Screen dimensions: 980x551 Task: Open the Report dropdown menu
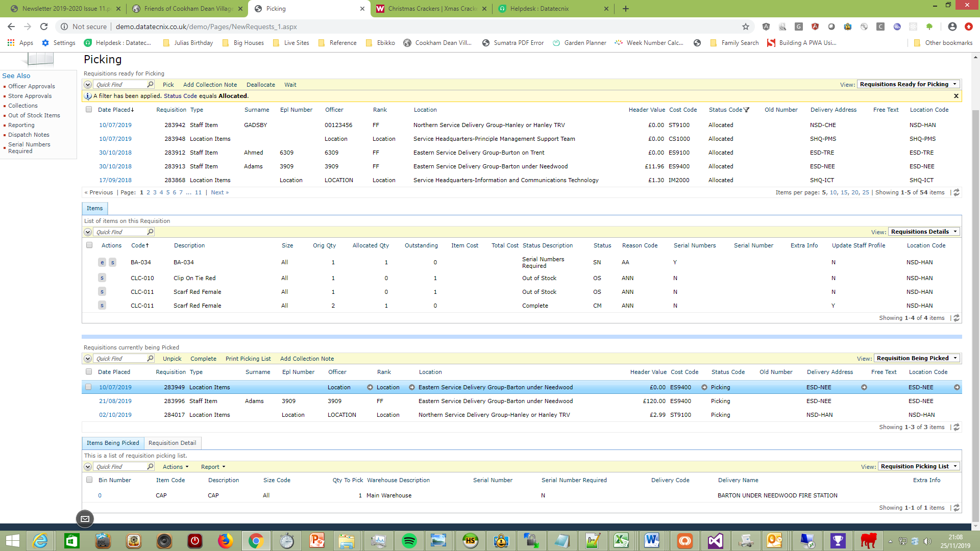point(213,467)
